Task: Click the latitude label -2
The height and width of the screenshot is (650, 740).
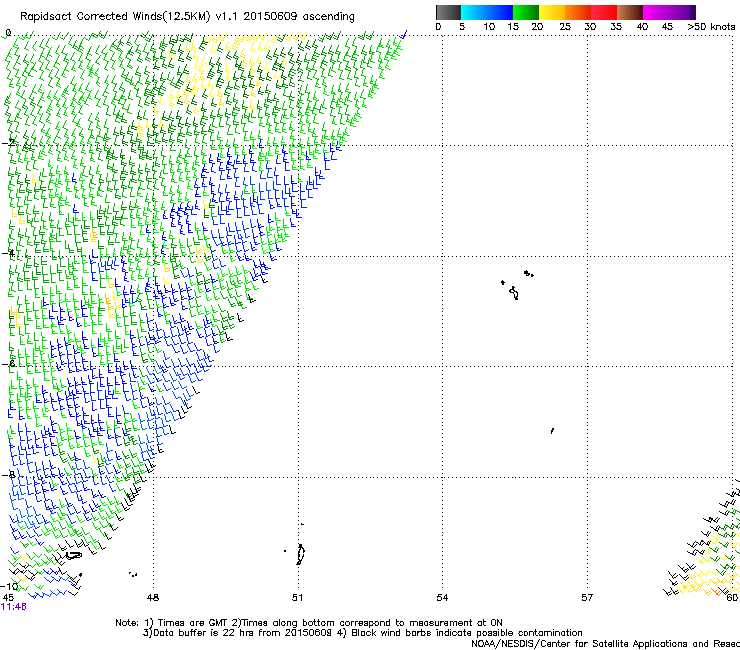Action: [x=8, y=142]
